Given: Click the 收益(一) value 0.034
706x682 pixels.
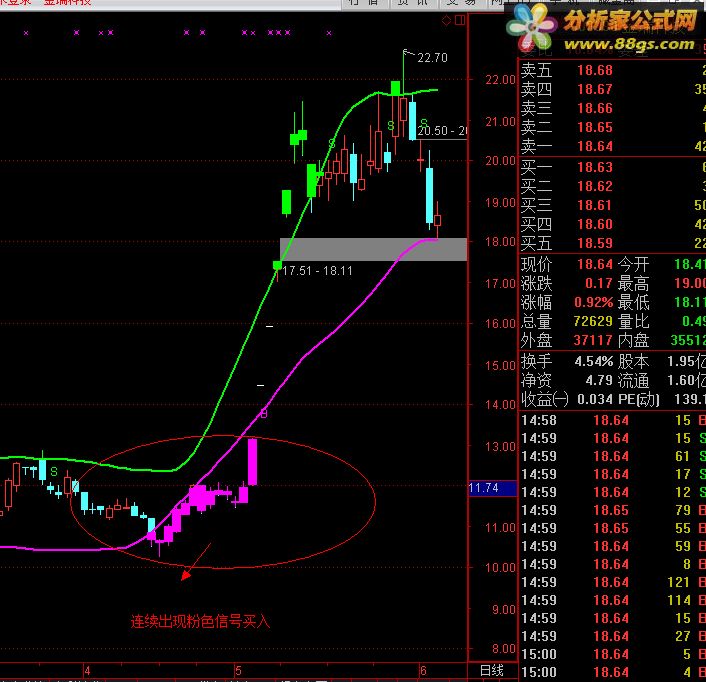Looking at the screenshot, I should coord(595,399).
